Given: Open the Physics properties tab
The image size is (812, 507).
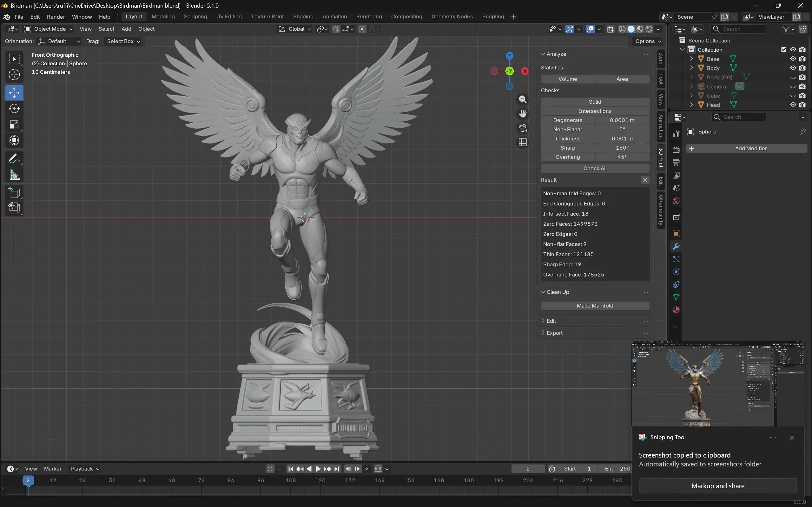Looking at the screenshot, I should click(x=676, y=272).
